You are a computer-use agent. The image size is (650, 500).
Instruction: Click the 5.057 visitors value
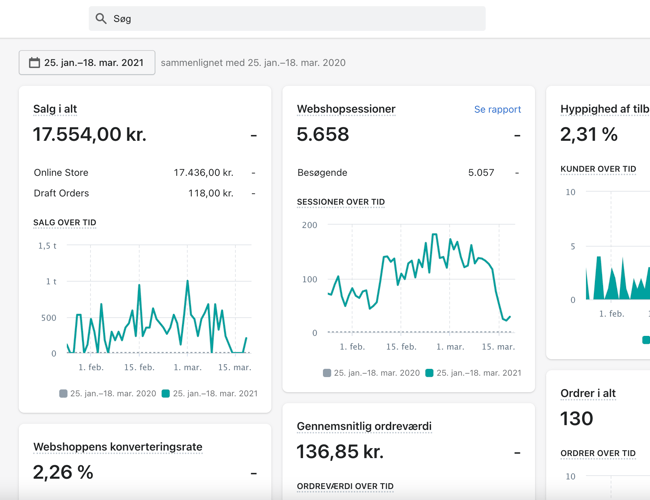click(481, 172)
